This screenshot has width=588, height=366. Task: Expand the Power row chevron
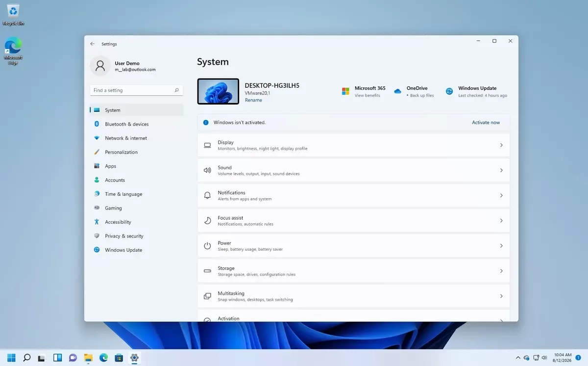501,246
